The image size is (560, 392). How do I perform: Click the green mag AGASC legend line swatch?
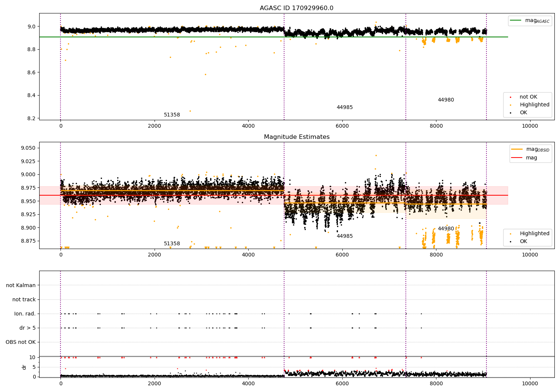[516, 21]
